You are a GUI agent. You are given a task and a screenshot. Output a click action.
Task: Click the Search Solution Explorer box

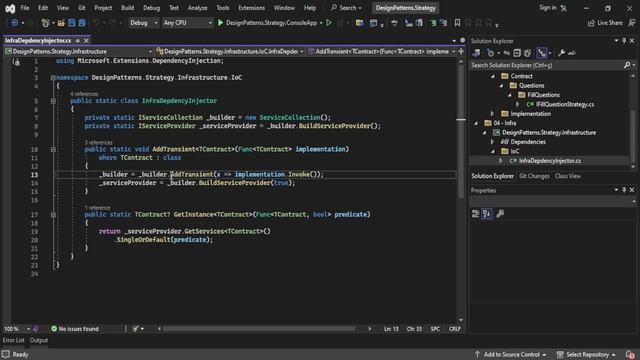click(546, 65)
